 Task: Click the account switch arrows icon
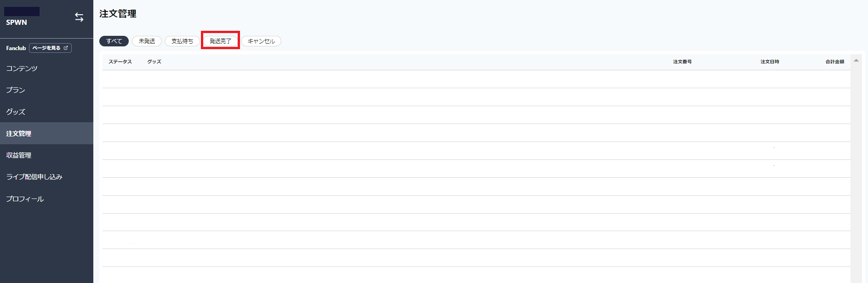79,17
